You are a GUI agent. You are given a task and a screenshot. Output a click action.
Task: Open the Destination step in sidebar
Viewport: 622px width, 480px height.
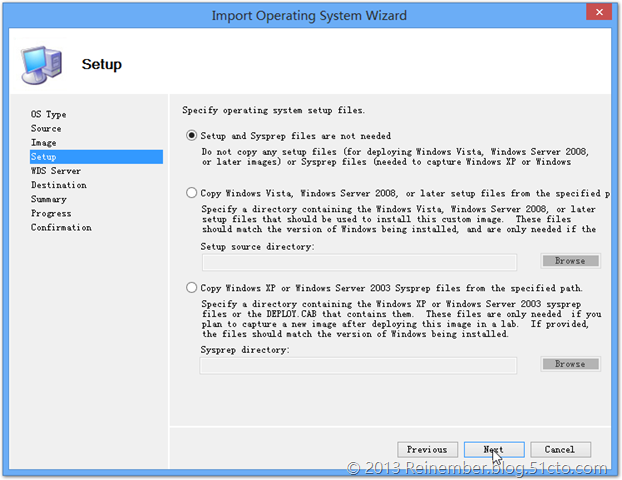pyautogui.click(x=59, y=185)
